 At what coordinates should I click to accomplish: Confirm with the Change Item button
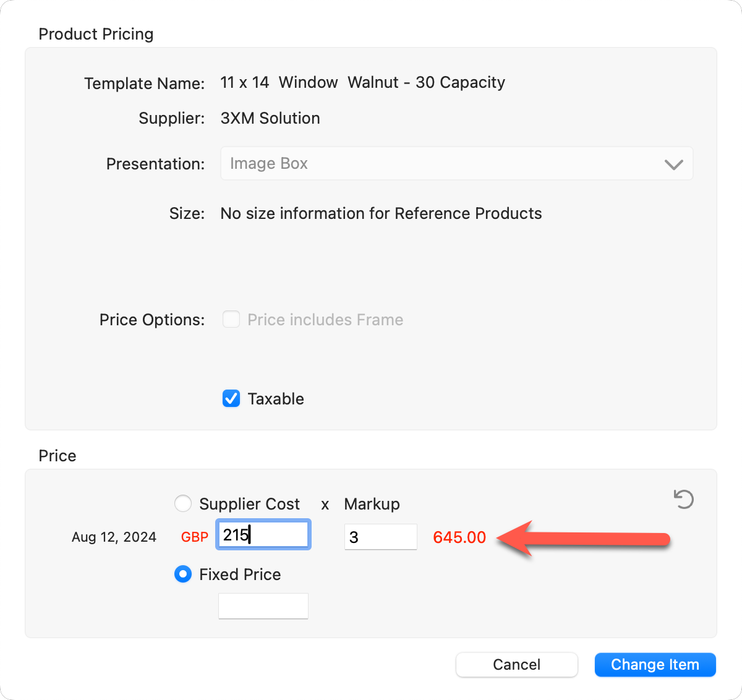point(655,665)
